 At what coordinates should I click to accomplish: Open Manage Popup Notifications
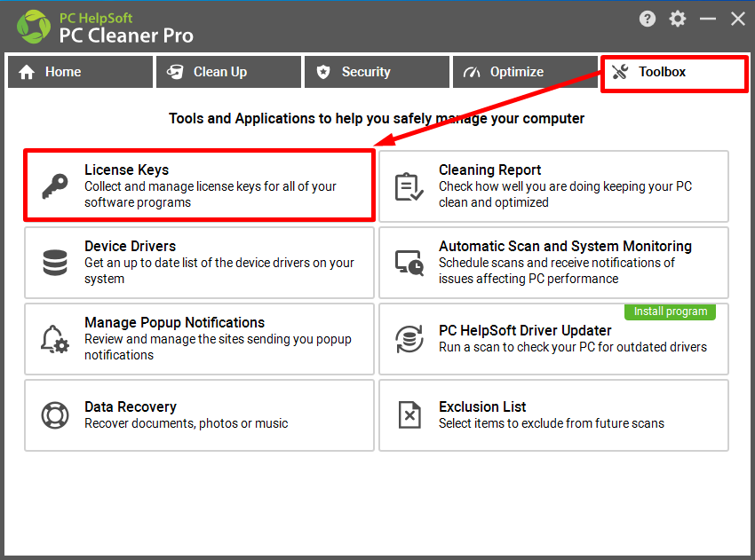tap(199, 339)
